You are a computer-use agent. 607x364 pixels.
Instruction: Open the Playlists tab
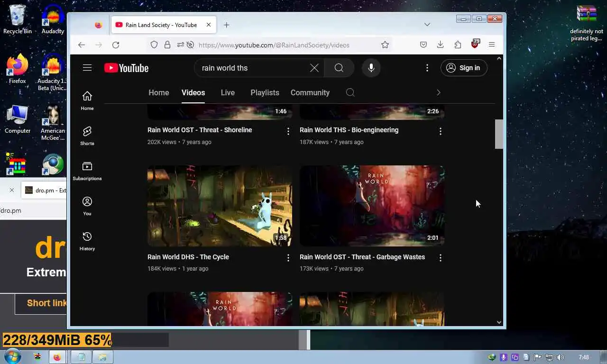pyautogui.click(x=265, y=92)
